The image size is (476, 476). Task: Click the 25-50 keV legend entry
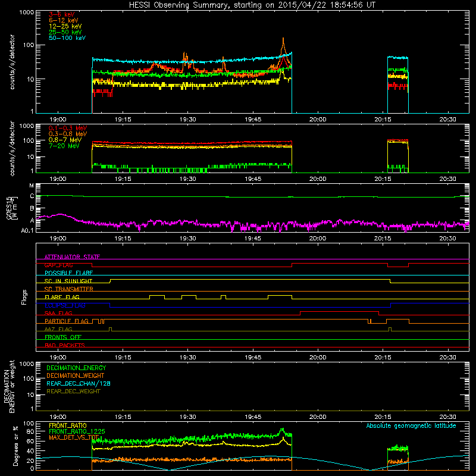(65, 32)
